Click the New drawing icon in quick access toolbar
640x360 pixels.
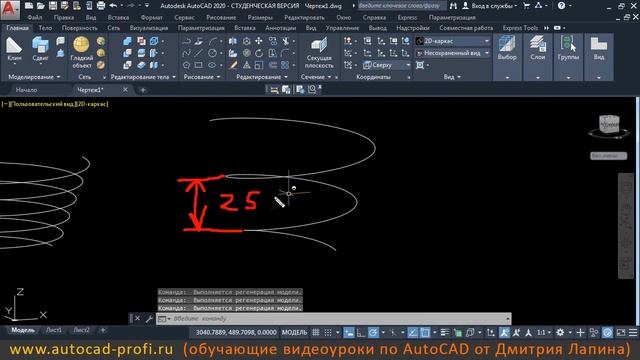click(29, 6)
